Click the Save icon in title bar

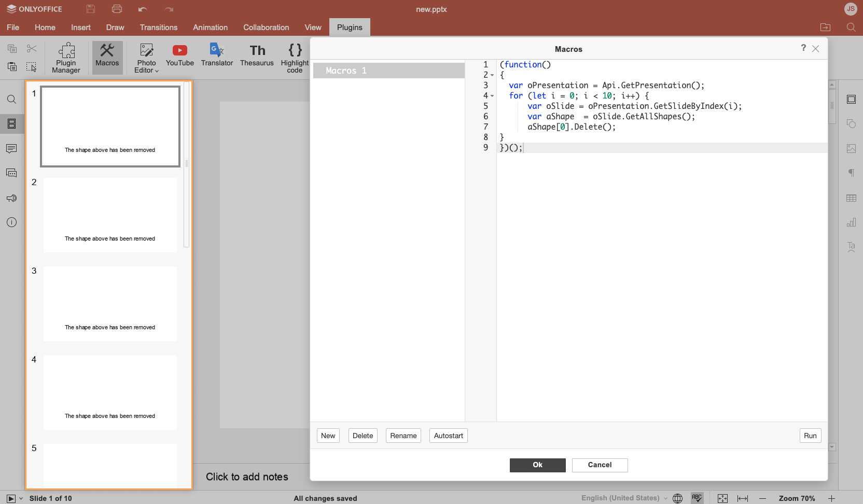tap(91, 9)
